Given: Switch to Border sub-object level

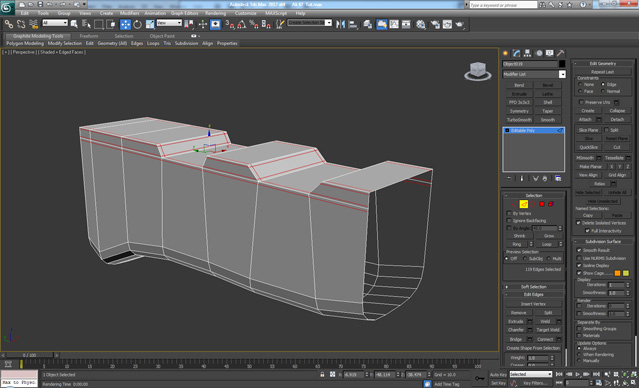Looking at the screenshot, I should click(533, 204).
